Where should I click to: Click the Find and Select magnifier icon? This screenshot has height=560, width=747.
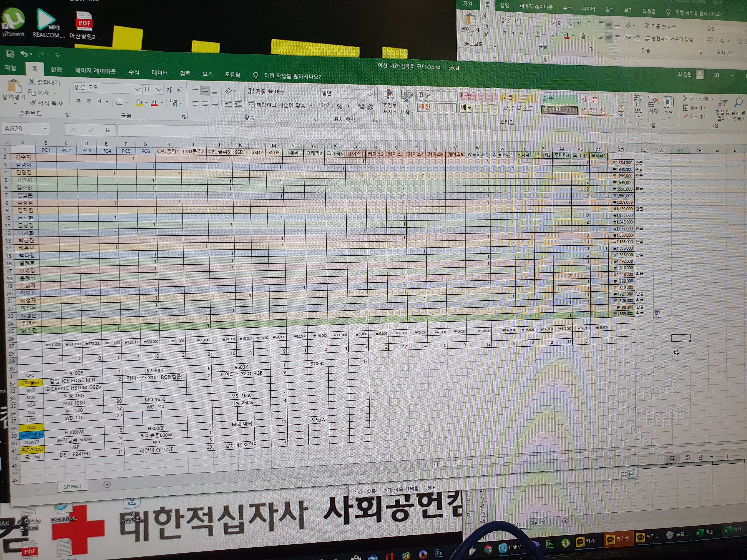coord(738,102)
